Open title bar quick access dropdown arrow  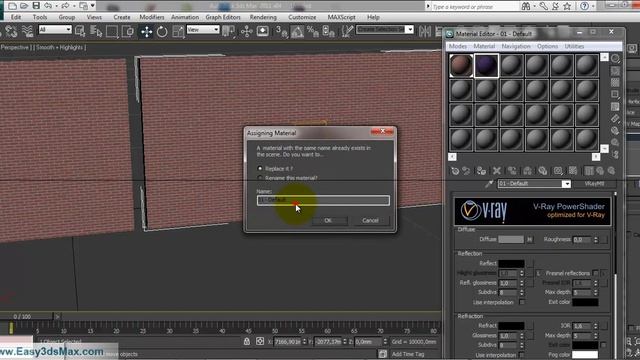pyautogui.click(x=93, y=6)
